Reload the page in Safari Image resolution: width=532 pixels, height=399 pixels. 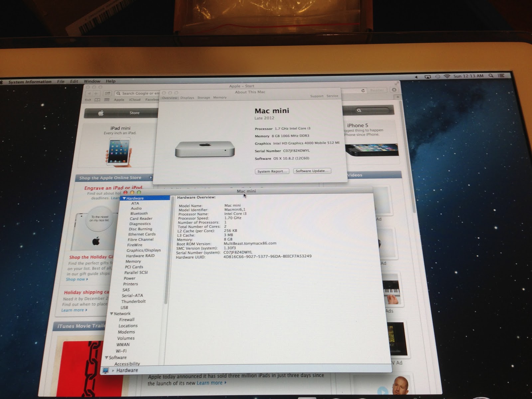pyautogui.click(x=363, y=90)
